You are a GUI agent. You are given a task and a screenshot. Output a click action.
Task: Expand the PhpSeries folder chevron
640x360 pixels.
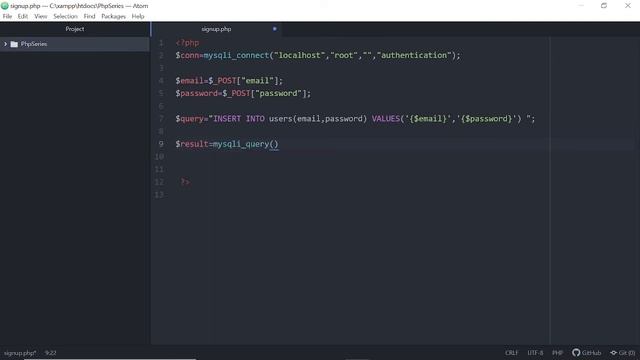5,44
